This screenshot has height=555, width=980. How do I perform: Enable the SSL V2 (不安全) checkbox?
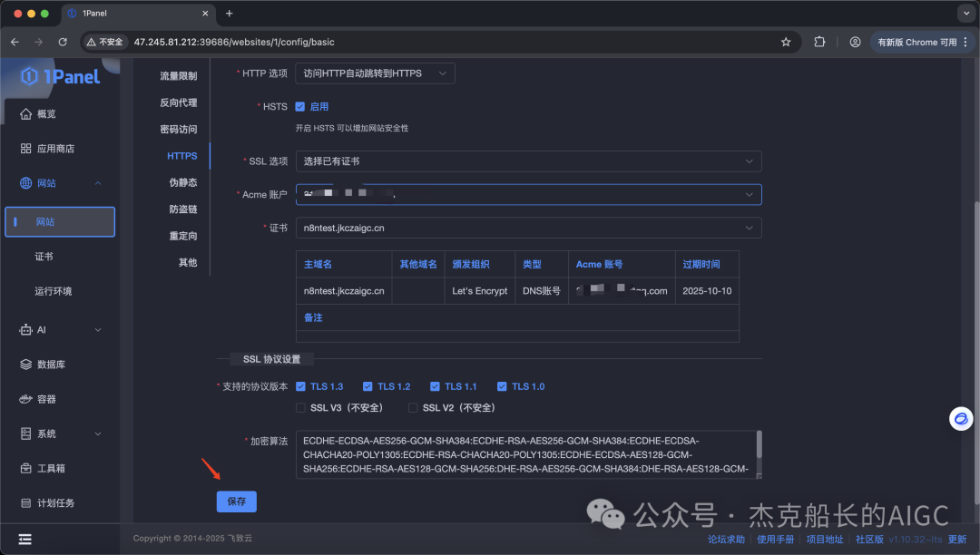coord(413,408)
